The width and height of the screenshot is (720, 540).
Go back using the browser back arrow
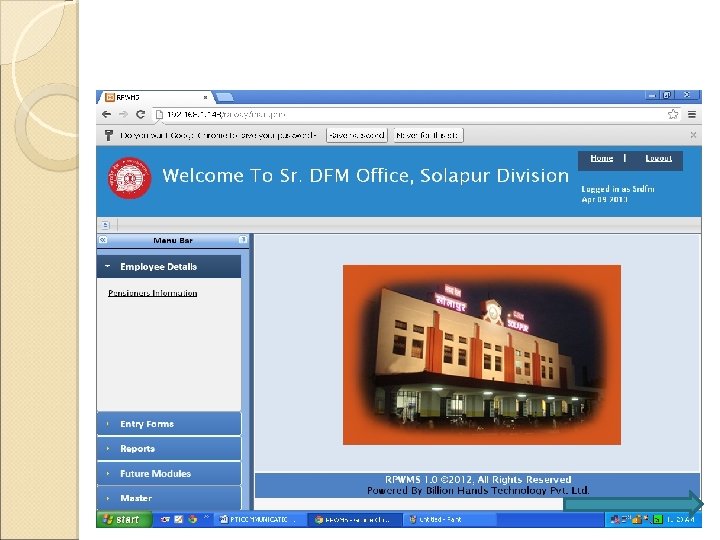(x=107, y=114)
